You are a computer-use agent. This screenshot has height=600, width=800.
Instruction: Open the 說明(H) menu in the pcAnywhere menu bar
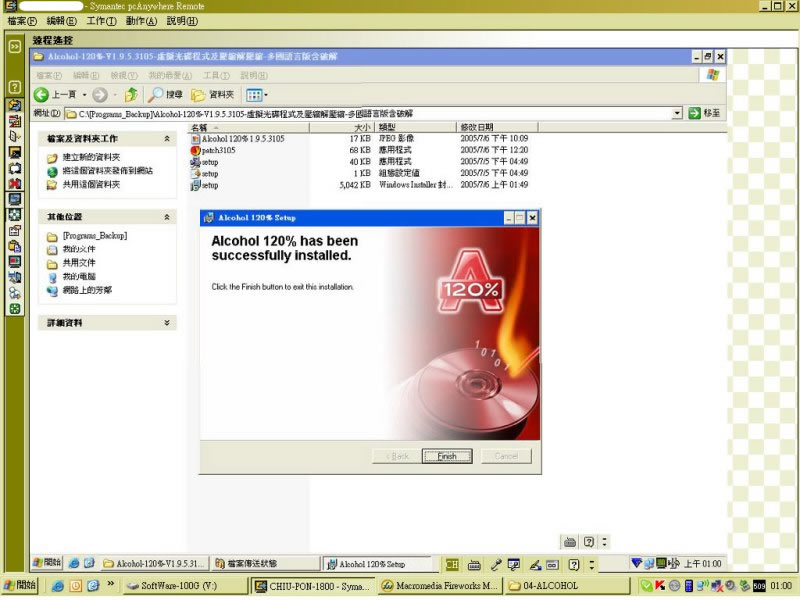click(x=182, y=21)
